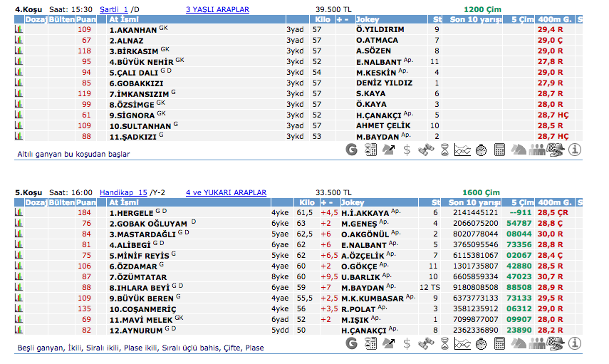Open bar chart icon for AKANHAN row
Viewport: 609px width, 364px height.
[19, 30]
